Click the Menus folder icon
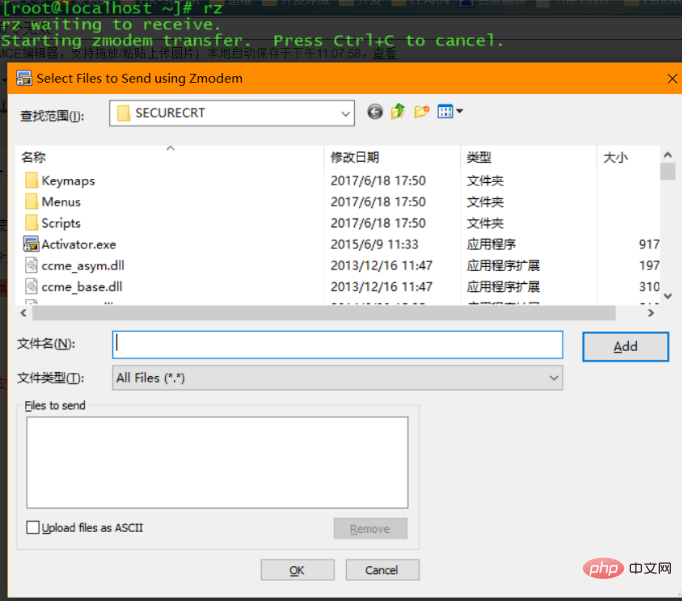The width and height of the screenshot is (682, 601). point(31,202)
